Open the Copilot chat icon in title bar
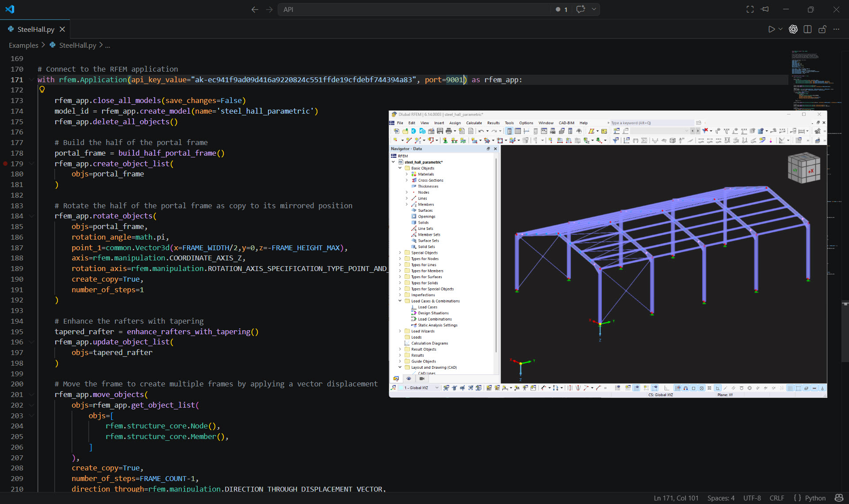 click(x=581, y=9)
